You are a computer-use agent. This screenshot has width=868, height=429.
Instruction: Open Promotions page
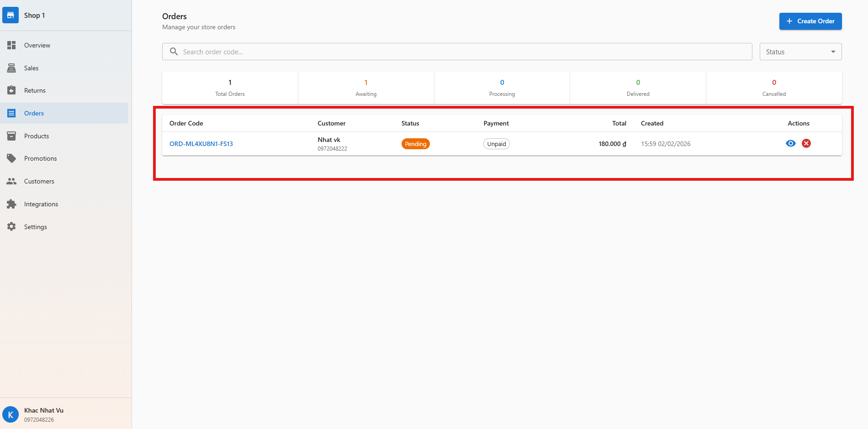[64, 158]
